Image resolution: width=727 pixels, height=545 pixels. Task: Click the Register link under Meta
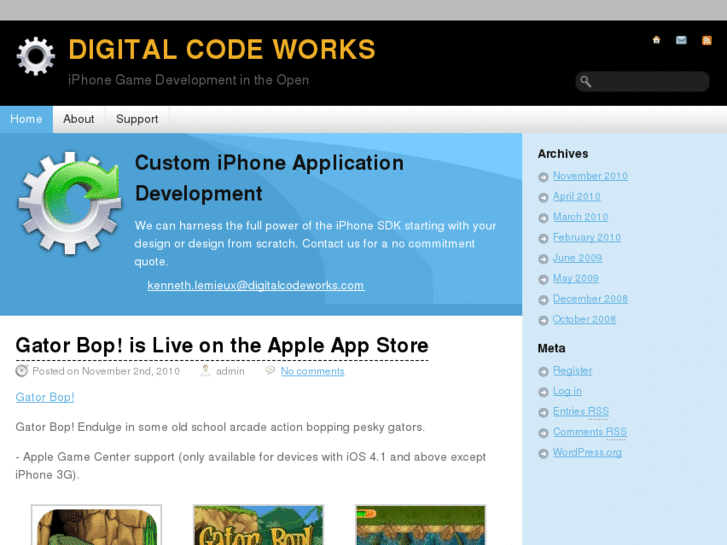(x=573, y=371)
